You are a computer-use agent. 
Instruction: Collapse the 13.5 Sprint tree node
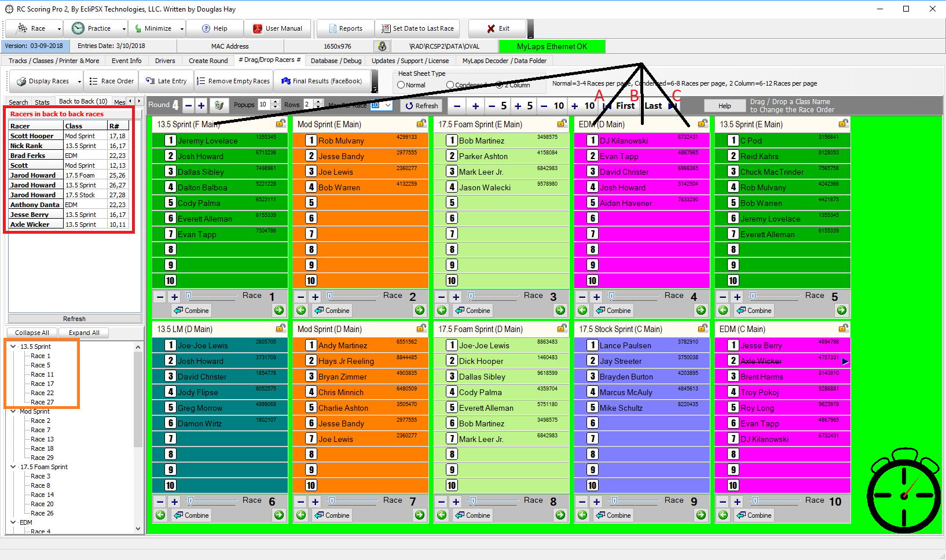13,347
